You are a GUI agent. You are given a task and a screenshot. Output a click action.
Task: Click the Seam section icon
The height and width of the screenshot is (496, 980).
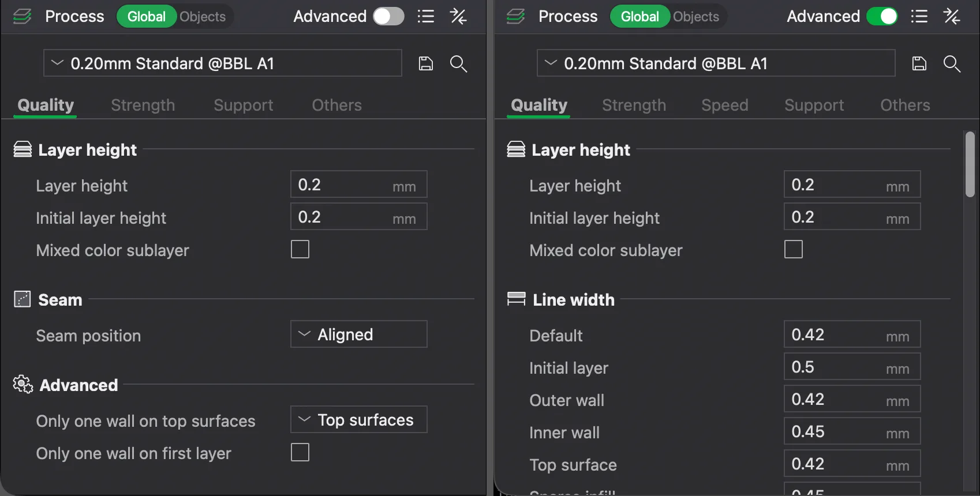coord(22,299)
